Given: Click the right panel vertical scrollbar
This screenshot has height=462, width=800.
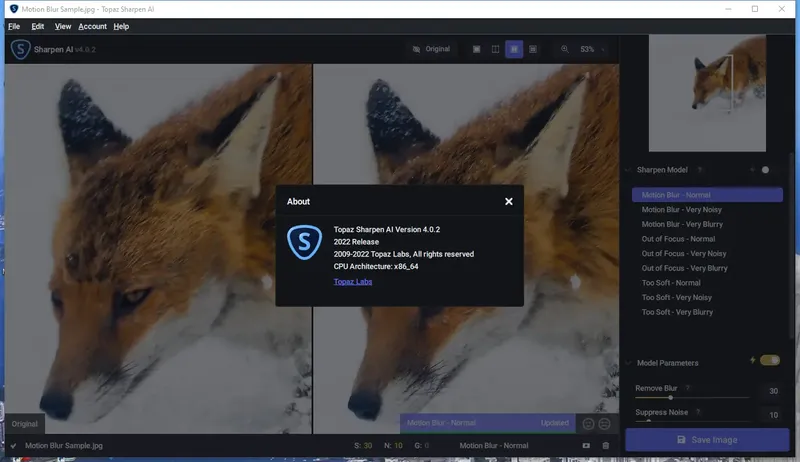Looking at the screenshot, I should [791, 245].
